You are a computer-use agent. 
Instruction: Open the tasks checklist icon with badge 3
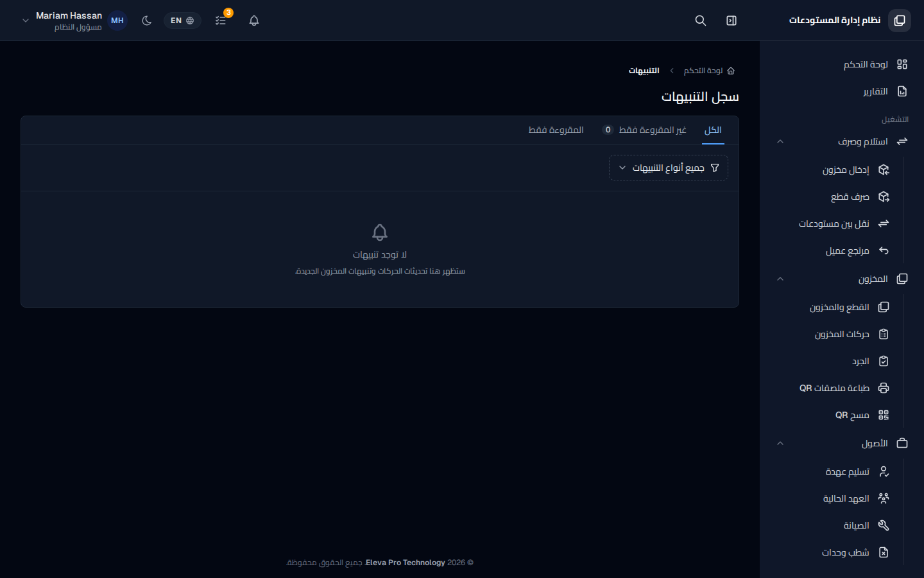pyautogui.click(x=221, y=21)
